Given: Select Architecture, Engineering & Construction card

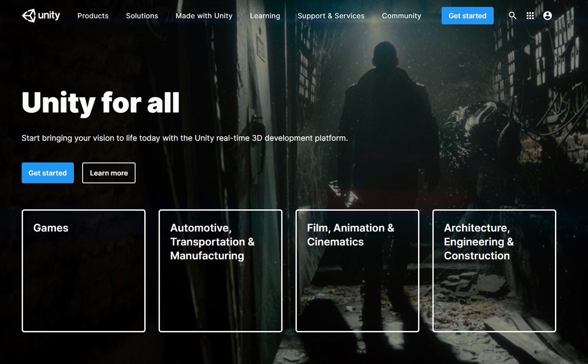Looking at the screenshot, I should pos(494,271).
